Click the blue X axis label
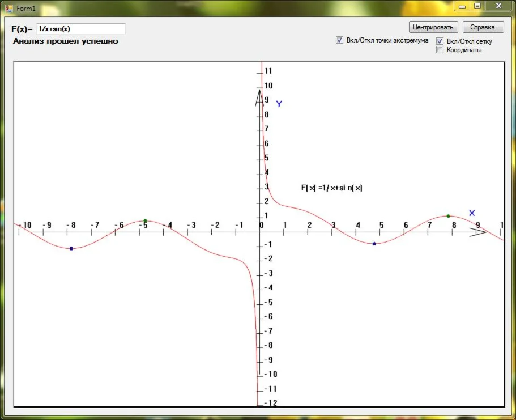 click(472, 213)
